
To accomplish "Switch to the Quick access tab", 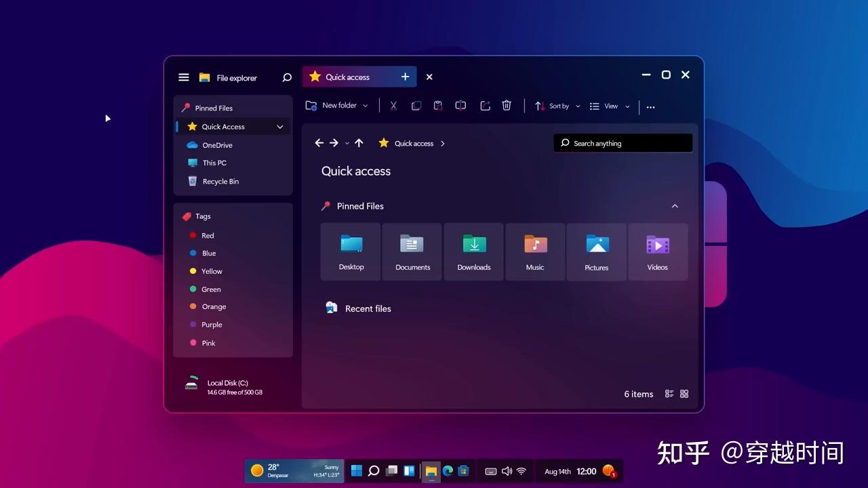I will tap(347, 77).
